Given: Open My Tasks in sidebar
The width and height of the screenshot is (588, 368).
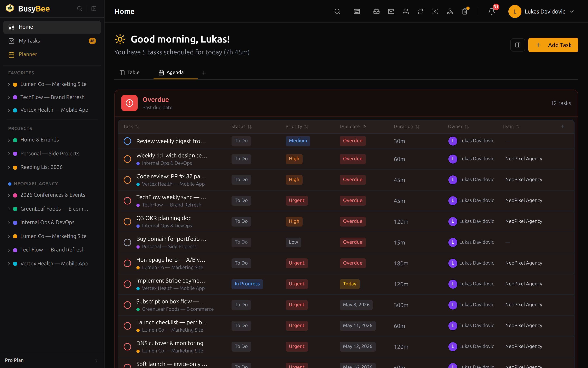Looking at the screenshot, I should pyautogui.click(x=52, y=41).
